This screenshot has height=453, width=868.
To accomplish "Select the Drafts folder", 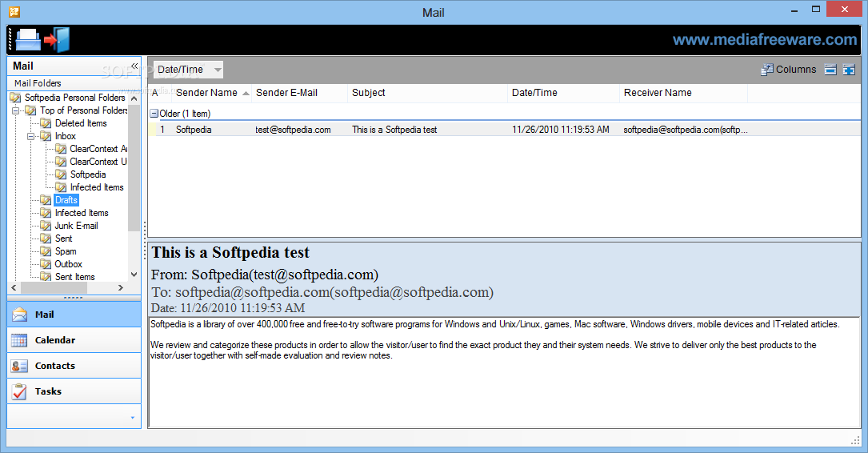I will pyautogui.click(x=66, y=200).
